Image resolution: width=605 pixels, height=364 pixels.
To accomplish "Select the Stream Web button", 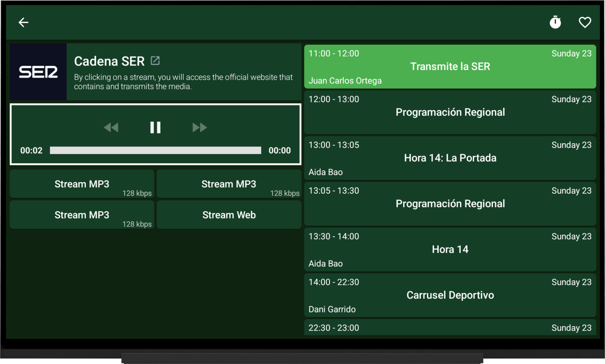I will click(x=229, y=215).
